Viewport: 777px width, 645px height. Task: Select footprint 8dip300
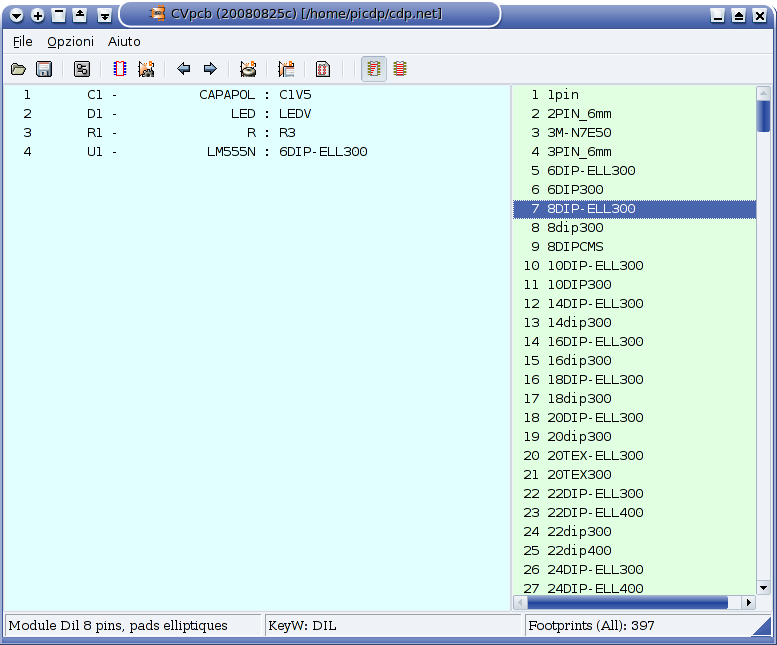(x=634, y=227)
